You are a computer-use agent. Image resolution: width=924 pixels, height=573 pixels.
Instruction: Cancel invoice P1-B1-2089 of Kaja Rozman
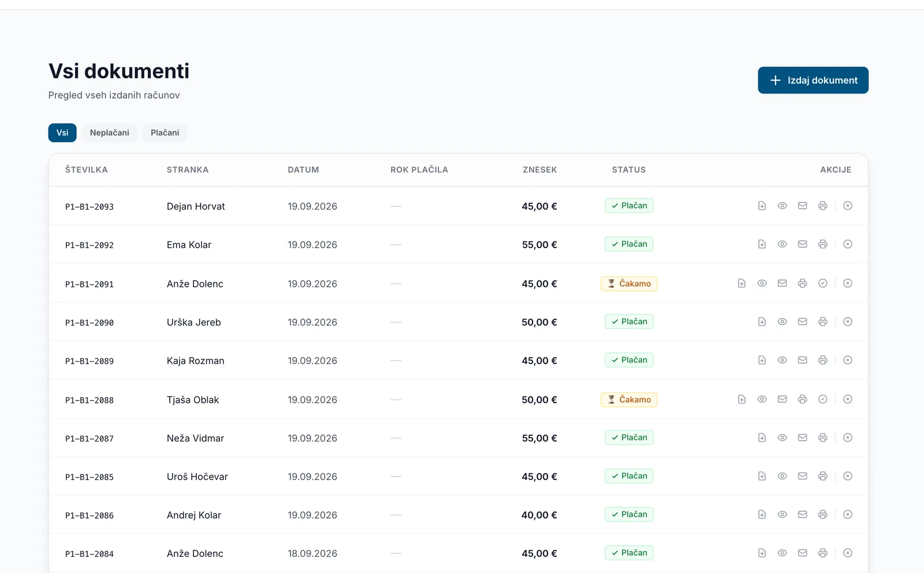(x=847, y=360)
